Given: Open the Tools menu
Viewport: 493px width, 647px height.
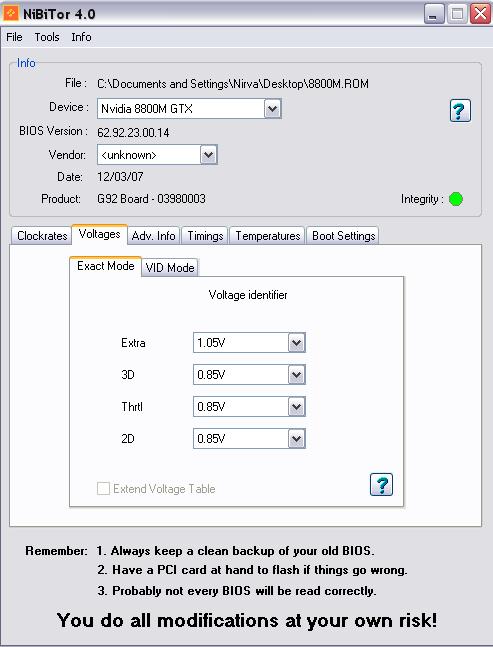Looking at the screenshot, I should pyautogui.click(x=47, y=37).
